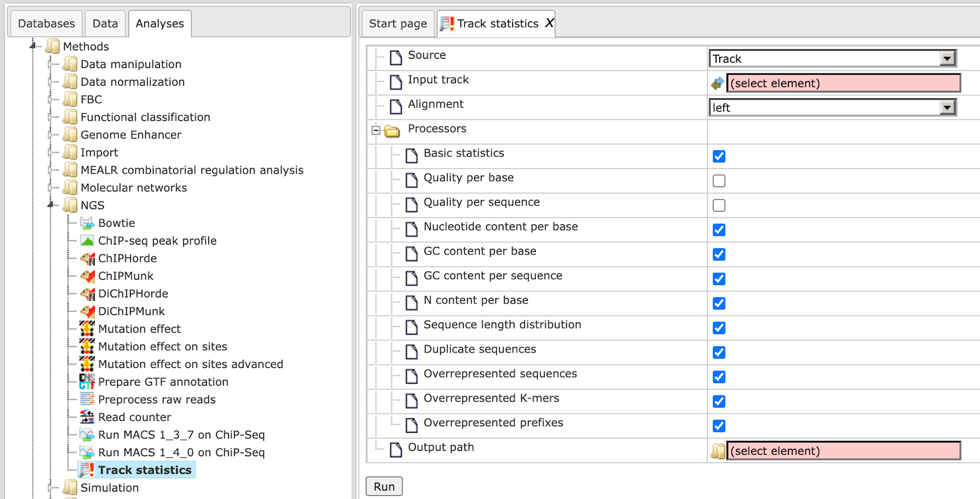
Task: Disable N content per base checkbox
Action: click(x=719, y=303)
